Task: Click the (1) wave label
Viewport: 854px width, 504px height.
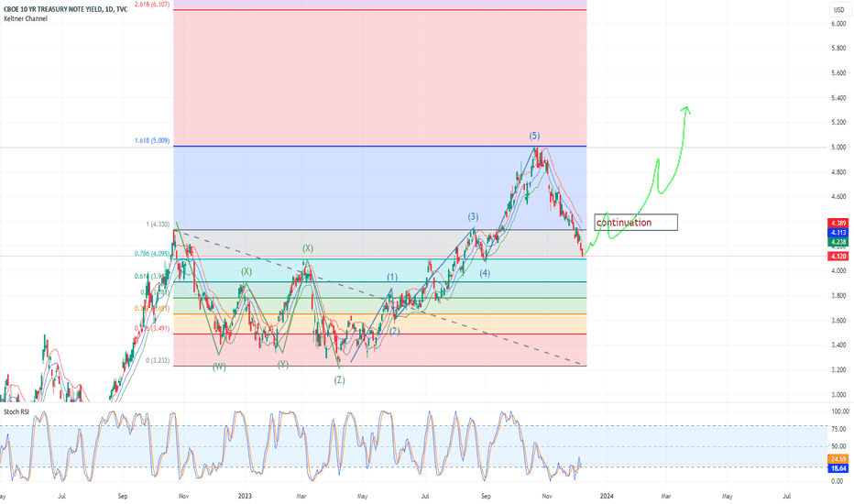Action: (392, 277)
